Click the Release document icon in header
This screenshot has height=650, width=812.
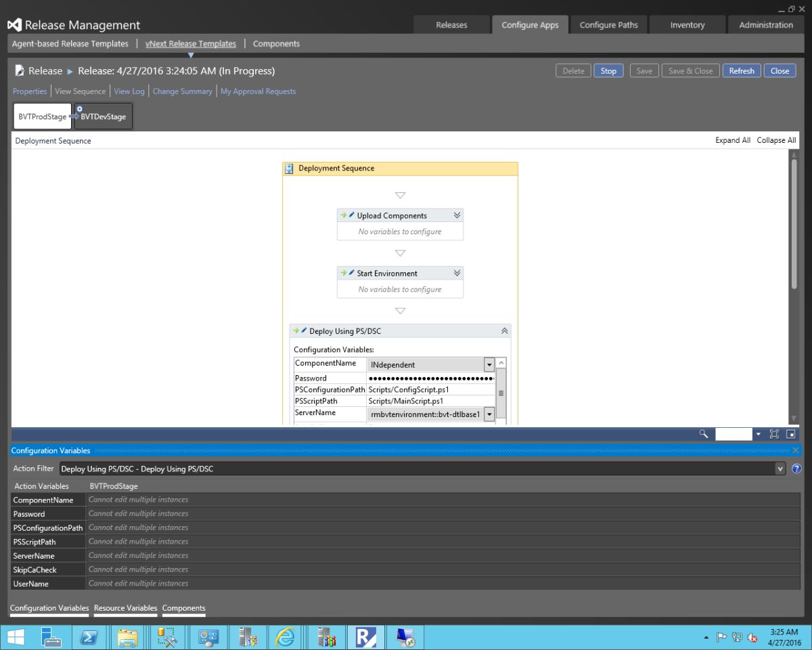pos(20,70)
